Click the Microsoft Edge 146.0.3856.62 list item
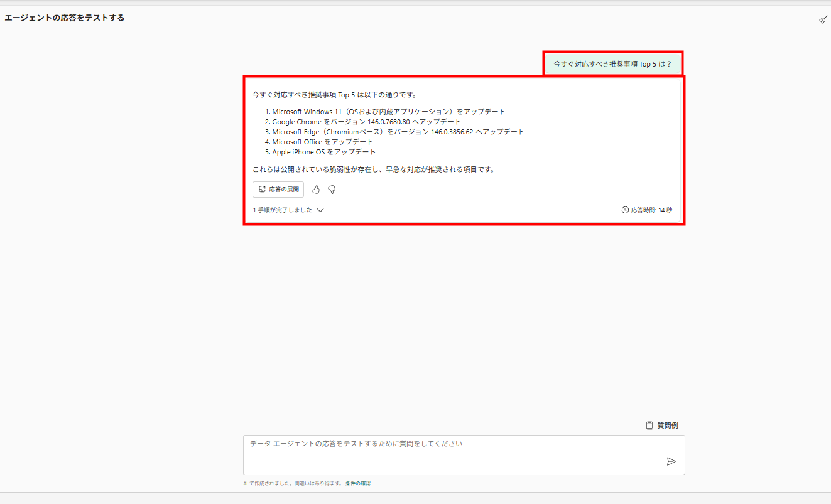 coord(398,132)
